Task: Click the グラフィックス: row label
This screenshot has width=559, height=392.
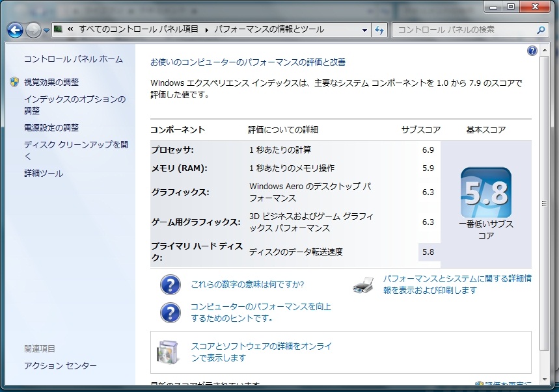Action: click(x=180, y=192)
